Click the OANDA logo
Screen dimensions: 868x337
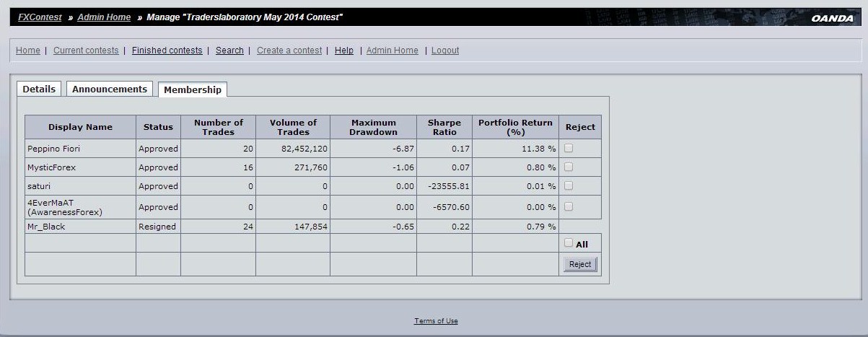tap(832, 19)
